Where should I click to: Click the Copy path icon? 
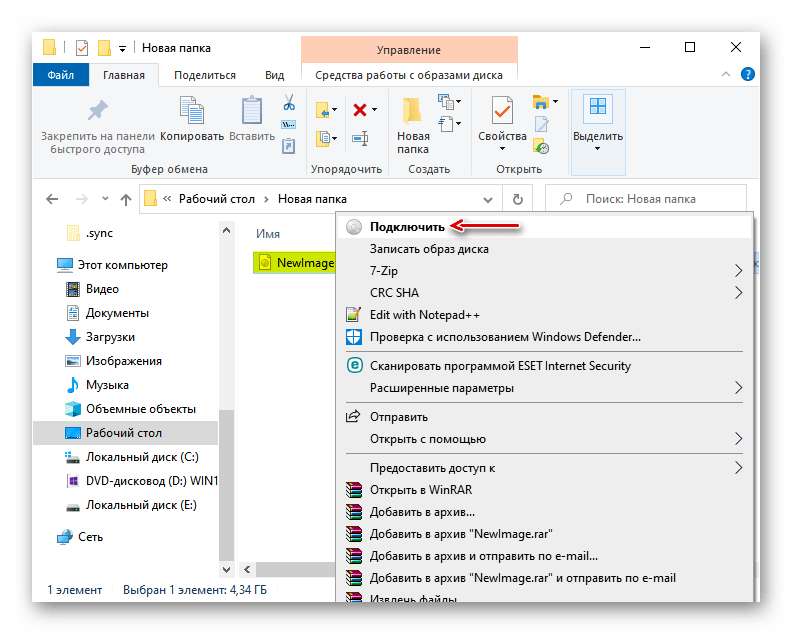click(x=288, y=124)
